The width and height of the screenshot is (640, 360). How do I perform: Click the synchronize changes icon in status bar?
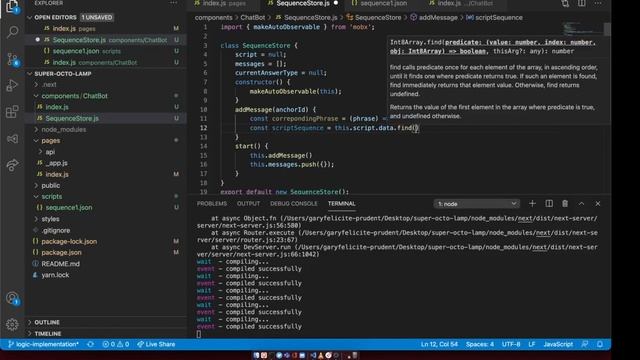coord(90,344)
